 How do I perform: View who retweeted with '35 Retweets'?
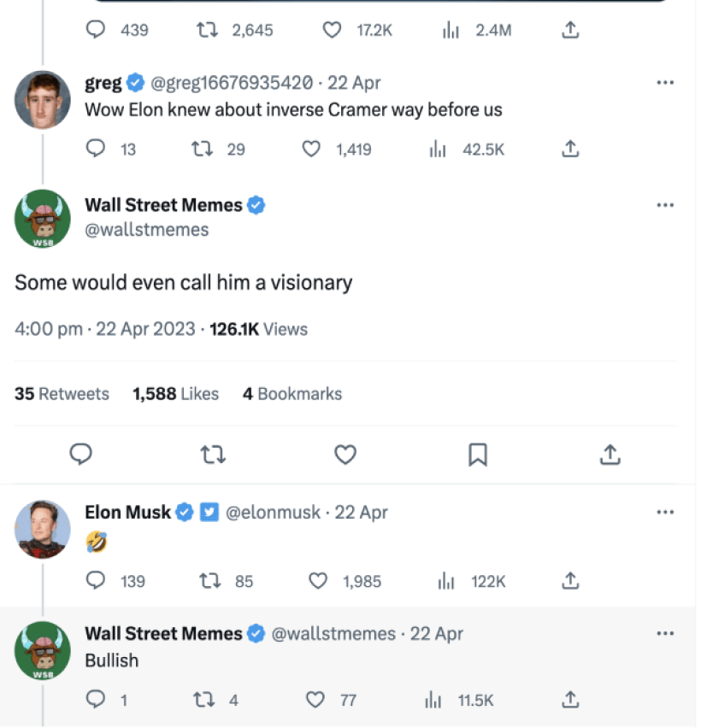pos(61,394)
